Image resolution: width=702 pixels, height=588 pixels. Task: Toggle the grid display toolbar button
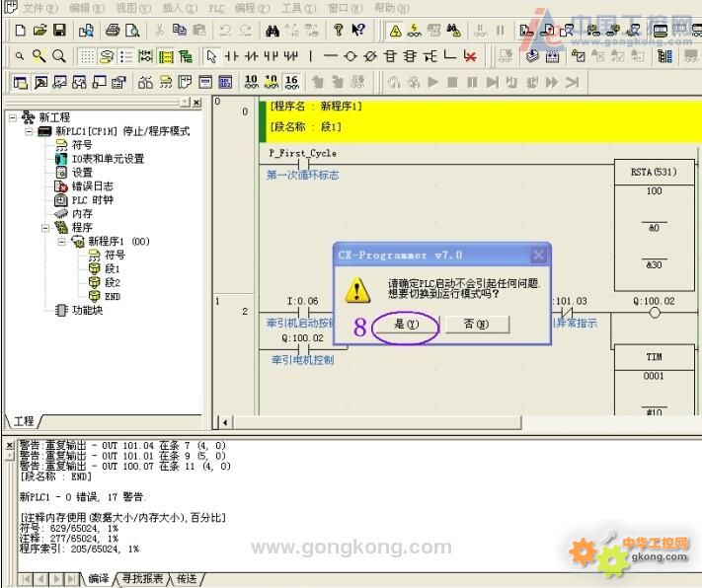pyautogui.click(x=87, y=57)
